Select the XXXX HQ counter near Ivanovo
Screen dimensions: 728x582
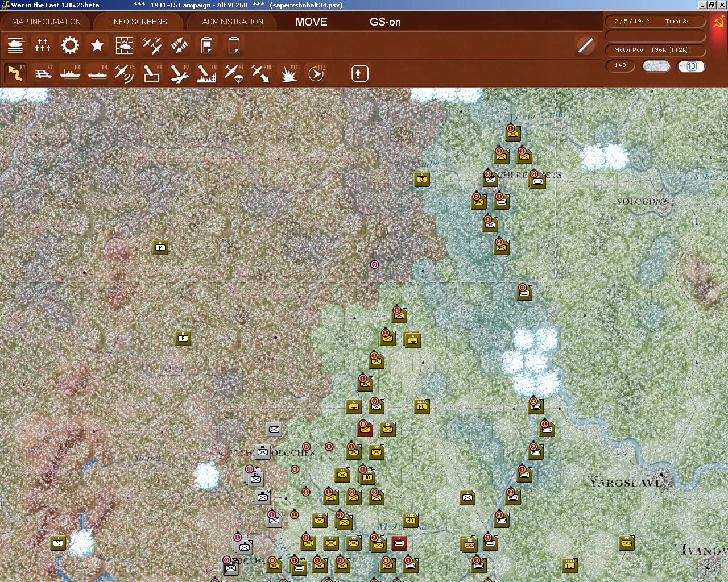(x=570, y=566)
